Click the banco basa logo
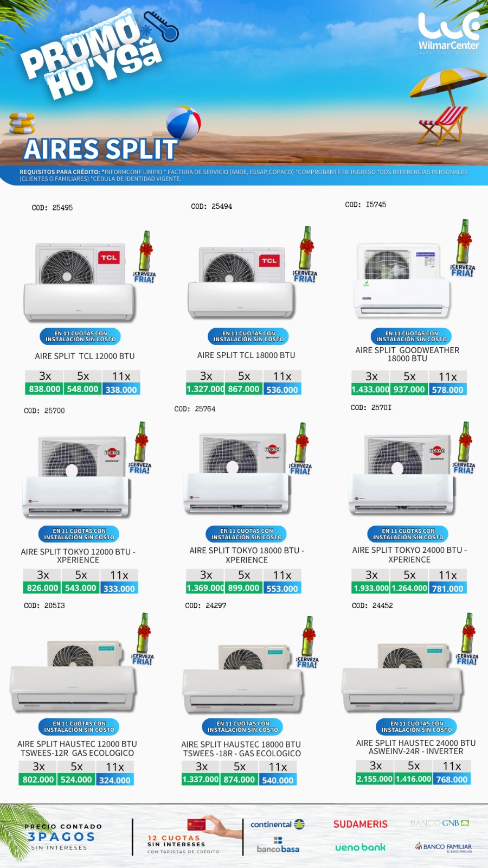 278,845
